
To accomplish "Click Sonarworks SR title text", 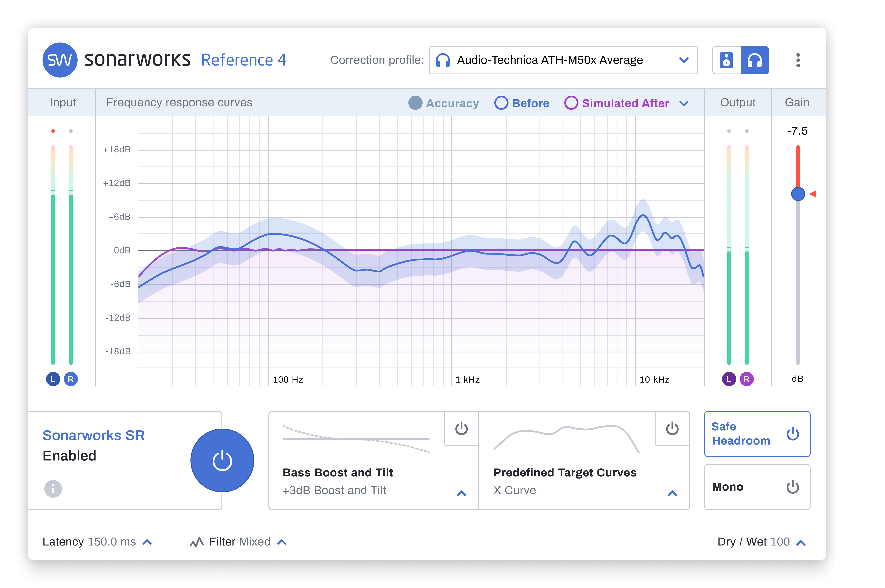I will 93,435.
